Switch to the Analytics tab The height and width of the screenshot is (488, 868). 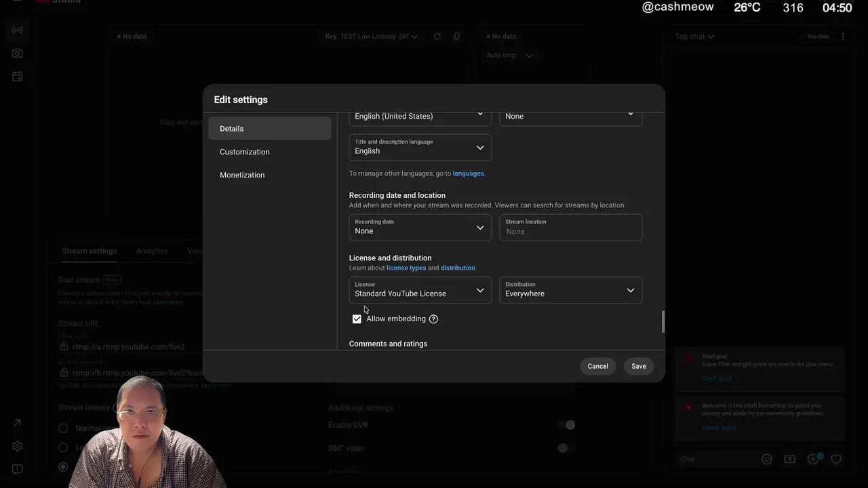point(152,251)
